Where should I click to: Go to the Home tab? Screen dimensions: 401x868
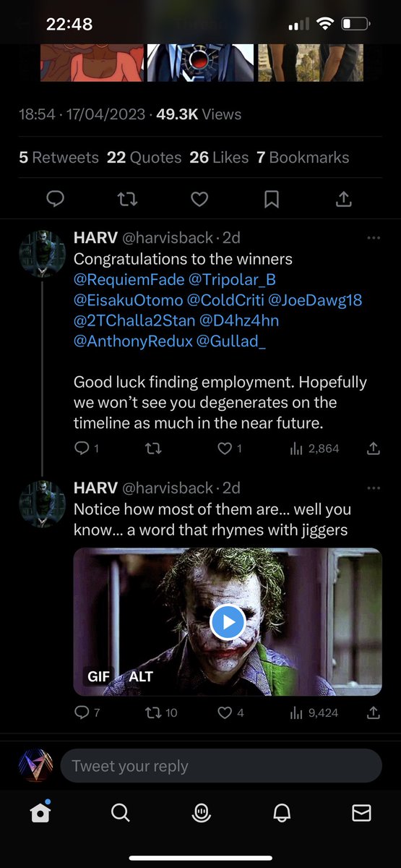click(x=40, y=813)
